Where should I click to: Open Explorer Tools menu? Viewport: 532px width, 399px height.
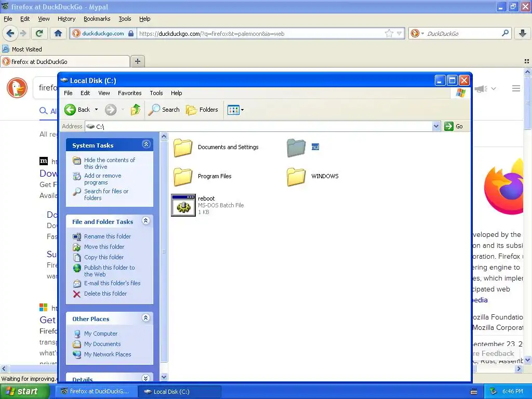(x=156, y=93)
